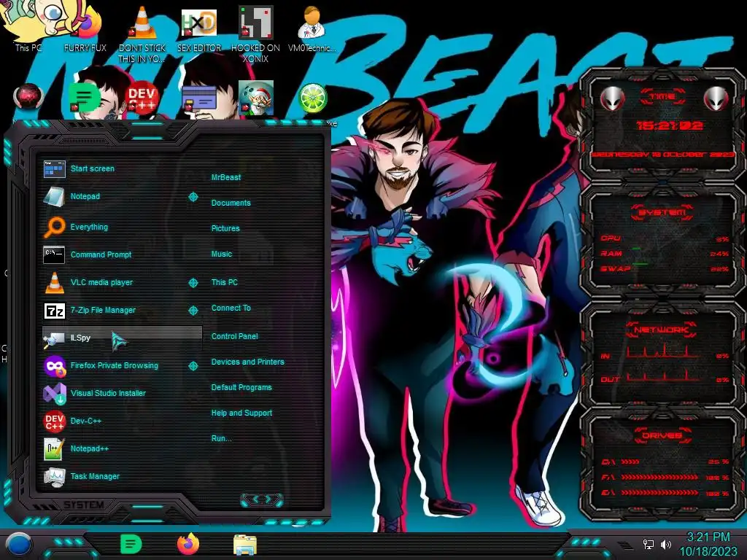The width and height of the screenshot is (747, 560).
Task: Launch VLC media player from start menu
Action: pos(122,282)
